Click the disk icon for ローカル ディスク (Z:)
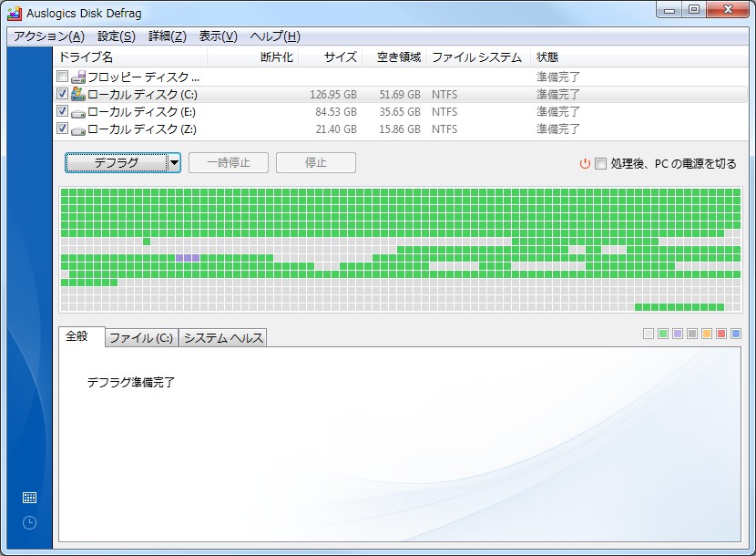 pyautogui.click(x=79, y=129)
